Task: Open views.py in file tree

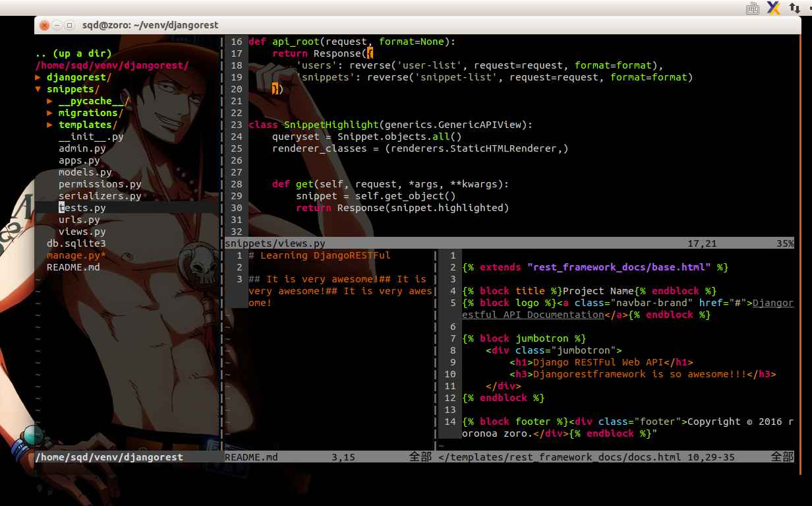Action: (x=82, y=232)
